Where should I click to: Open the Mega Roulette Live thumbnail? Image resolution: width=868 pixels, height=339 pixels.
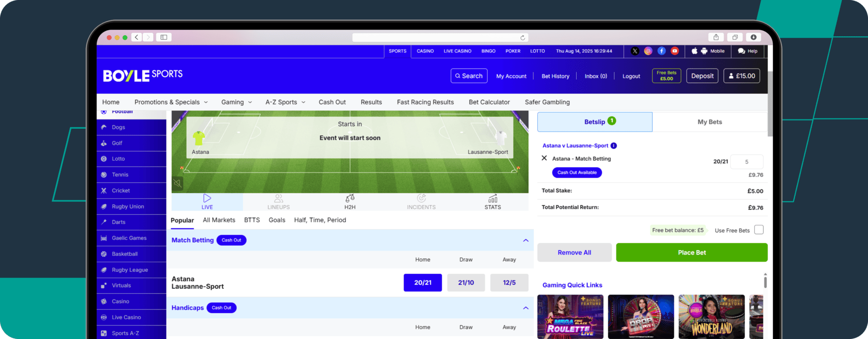(570, 317)
